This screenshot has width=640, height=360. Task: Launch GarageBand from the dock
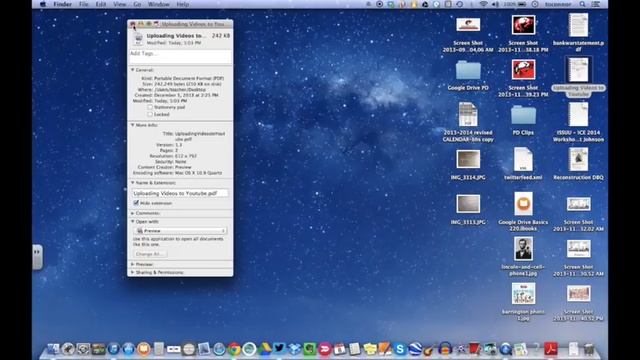429,350
